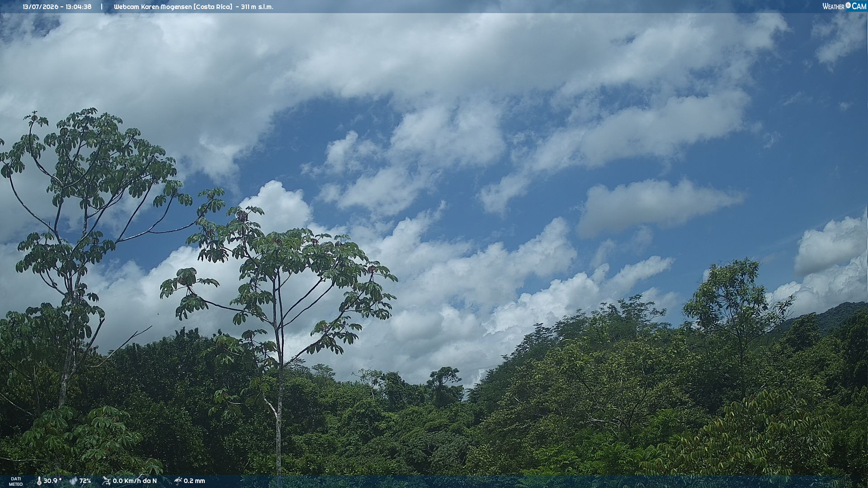Click the wind icon beside 0.0 Km/h

tap(107, 481)
